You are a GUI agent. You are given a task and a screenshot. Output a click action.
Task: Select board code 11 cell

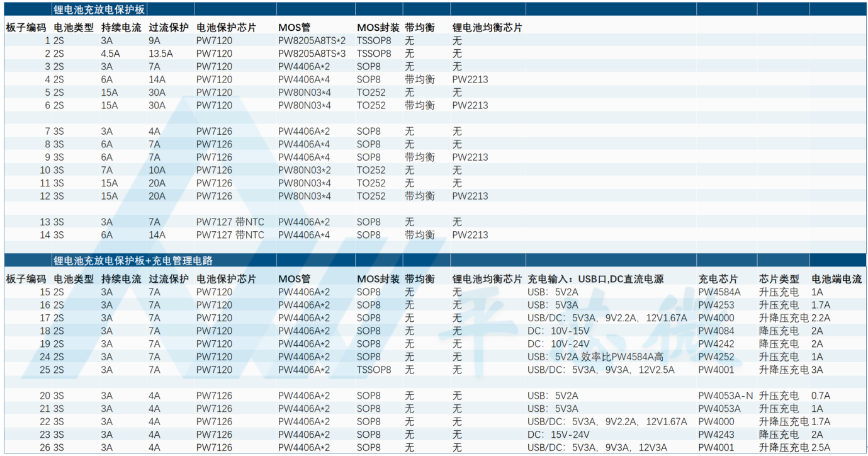[x=45, y=183]
